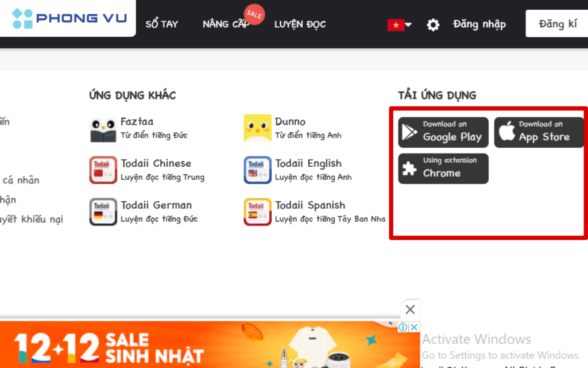Click the Phong Vu logo
Screen dimensions: 588x368
click(69, 18)
